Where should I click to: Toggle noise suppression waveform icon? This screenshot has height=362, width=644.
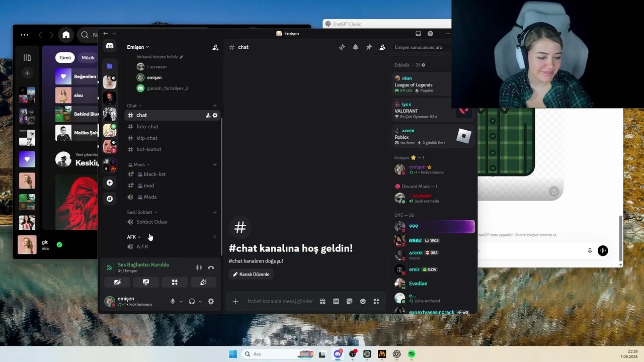(x=199, y=267)
